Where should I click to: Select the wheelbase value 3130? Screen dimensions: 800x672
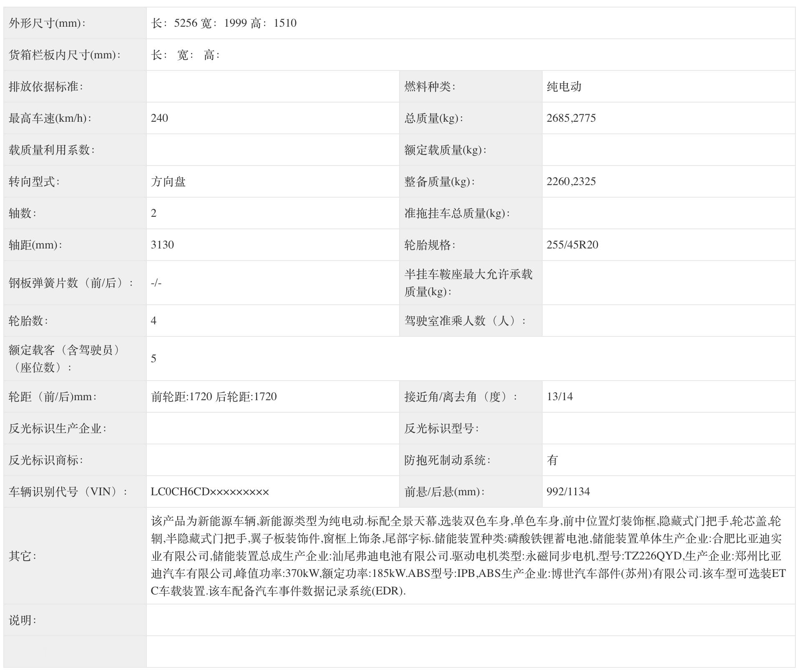point(162,245)
